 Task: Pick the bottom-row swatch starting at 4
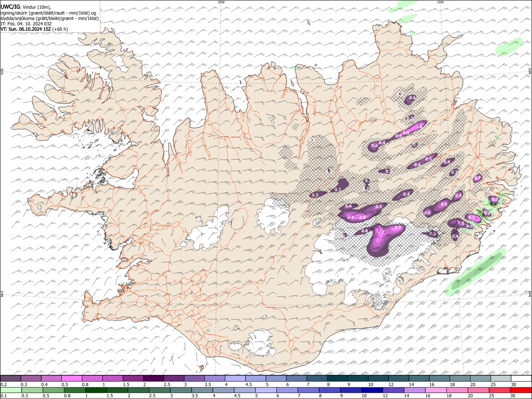click(223, 390)
